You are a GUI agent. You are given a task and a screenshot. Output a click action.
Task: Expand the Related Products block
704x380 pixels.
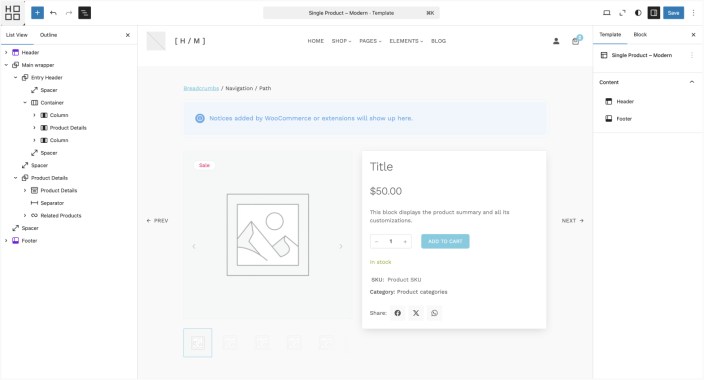tap(25, 216)
